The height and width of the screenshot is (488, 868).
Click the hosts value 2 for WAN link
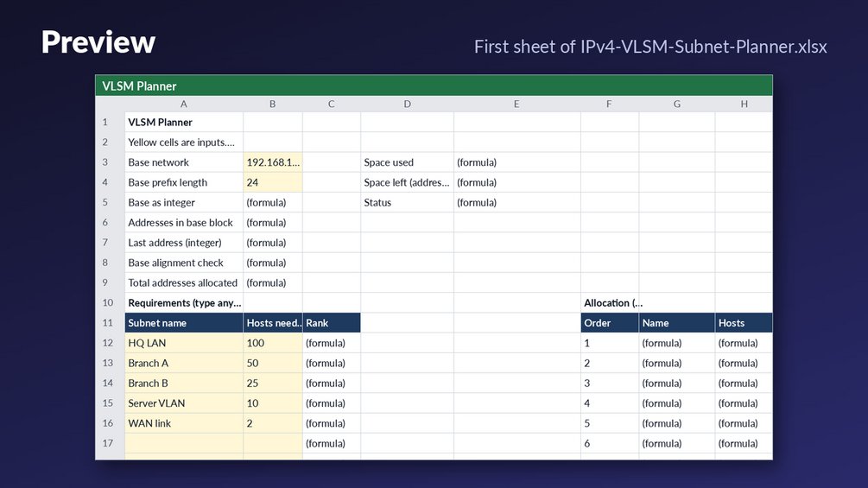pos(273,423)
